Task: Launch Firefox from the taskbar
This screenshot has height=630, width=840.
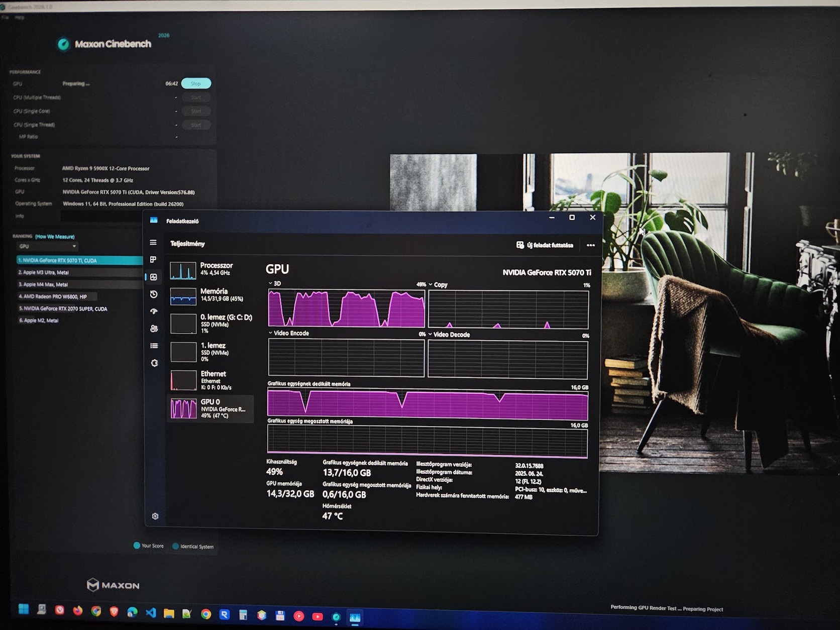Action: pyautogui.click(x=78, y=610)
